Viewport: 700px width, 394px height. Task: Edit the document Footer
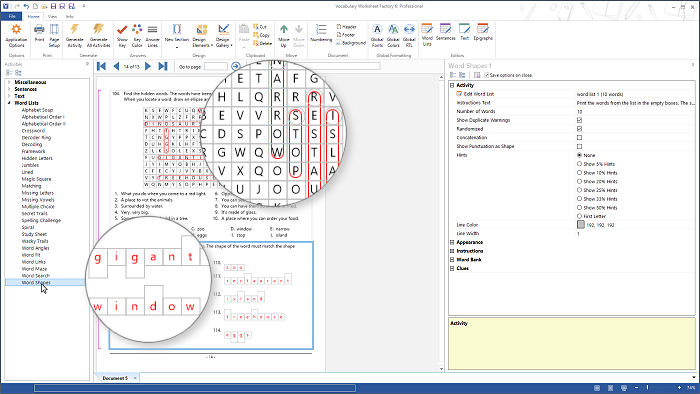pos(346,35)
